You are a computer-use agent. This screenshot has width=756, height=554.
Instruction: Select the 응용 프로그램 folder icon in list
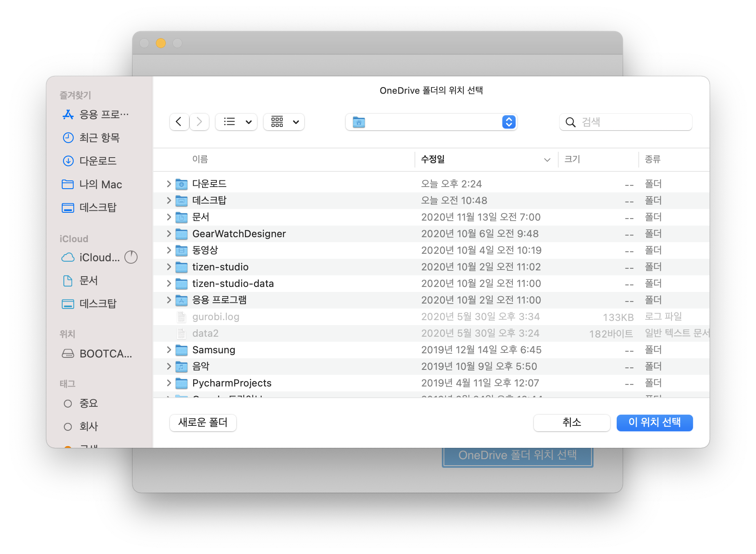point(182,300)
